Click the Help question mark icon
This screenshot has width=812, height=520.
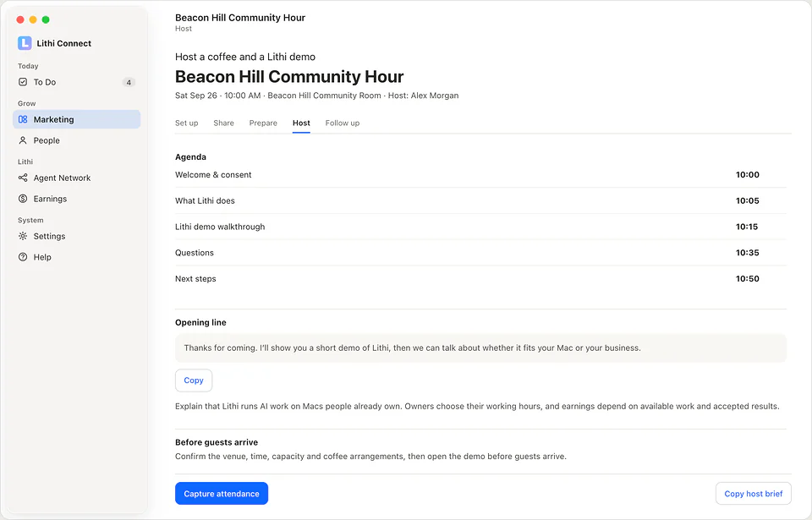[23, 257]
